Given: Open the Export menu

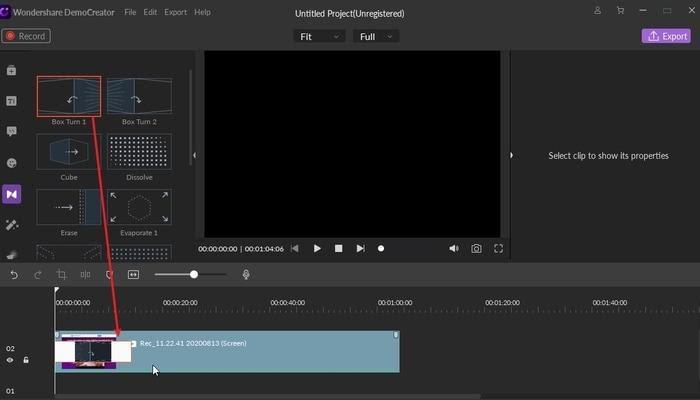Looking at the screenshot, I should coord(175,12).
